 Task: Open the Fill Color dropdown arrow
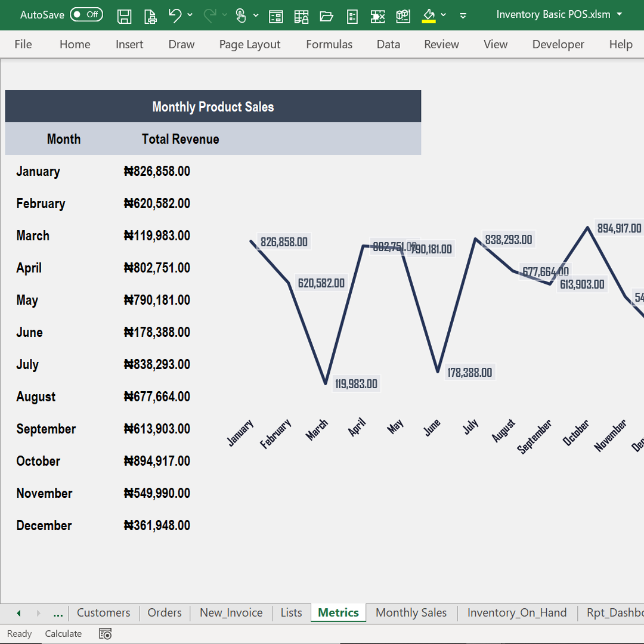(x=442, y=16)
